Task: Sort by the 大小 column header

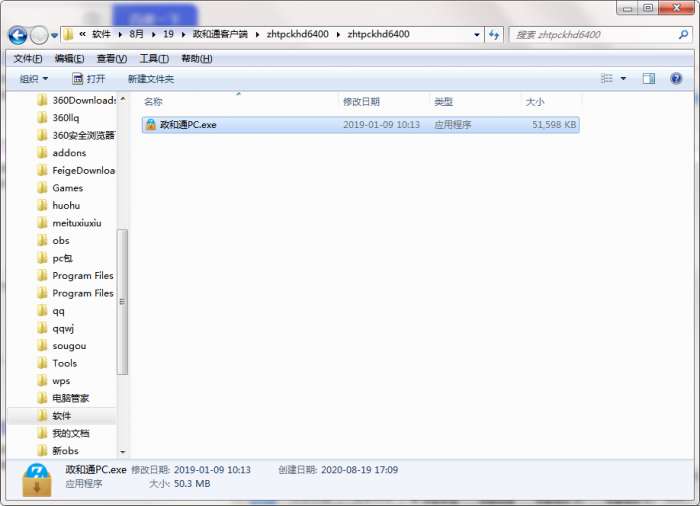Action: (x=535, y=102)
